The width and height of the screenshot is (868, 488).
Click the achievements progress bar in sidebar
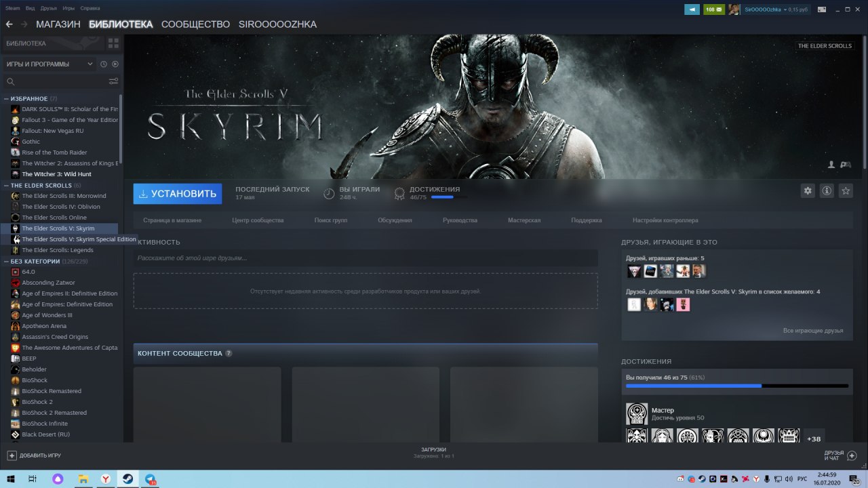(x=737, y=386)
